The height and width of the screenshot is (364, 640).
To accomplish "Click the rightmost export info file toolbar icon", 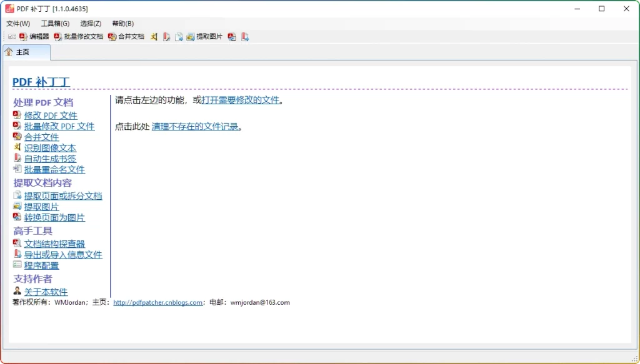I will [x=245, y=36].
